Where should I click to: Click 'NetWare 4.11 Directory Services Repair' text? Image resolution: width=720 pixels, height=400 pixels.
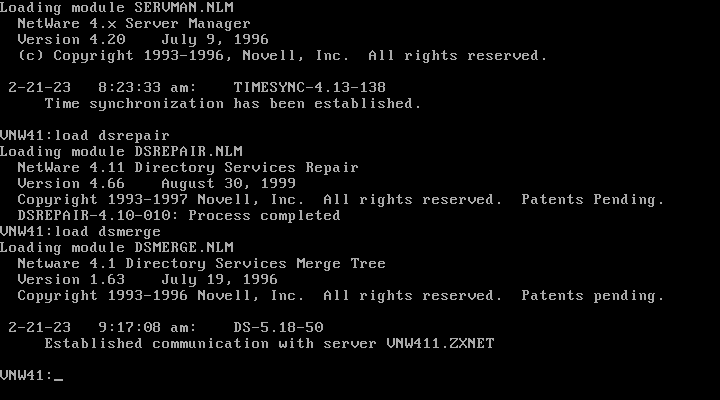[188, 168]
